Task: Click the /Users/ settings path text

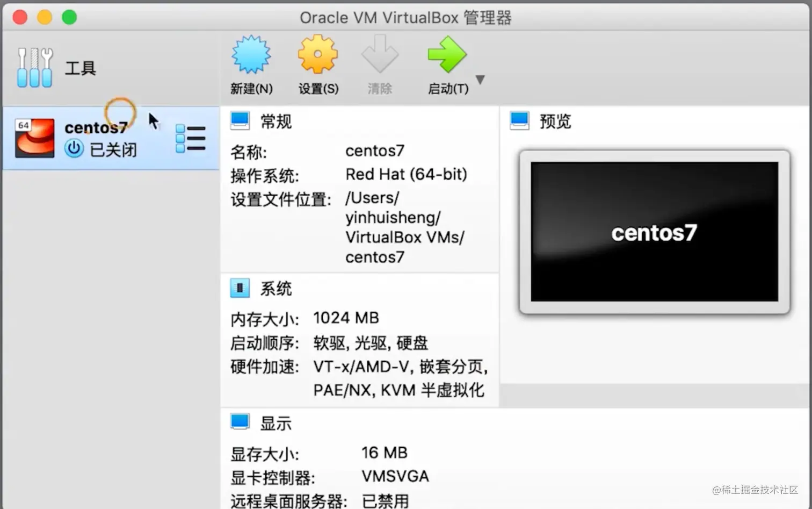Action: click(372, 198)
